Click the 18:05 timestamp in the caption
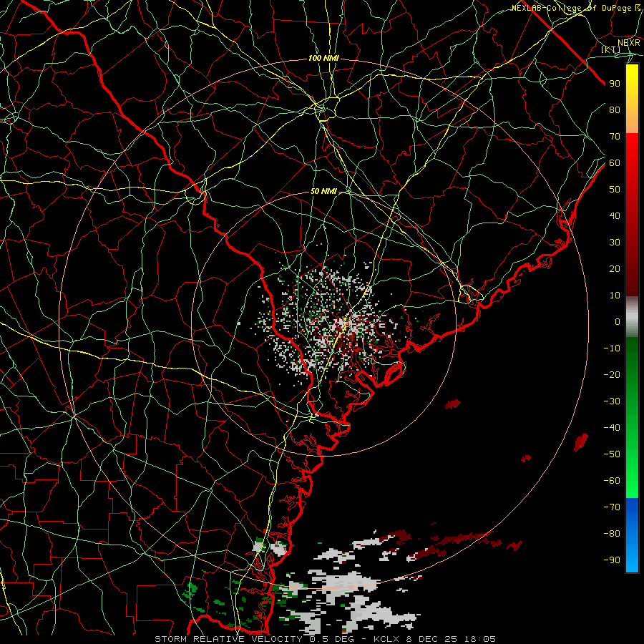The image size is (644, 644). pyautogui.click(x=480, y=639)
